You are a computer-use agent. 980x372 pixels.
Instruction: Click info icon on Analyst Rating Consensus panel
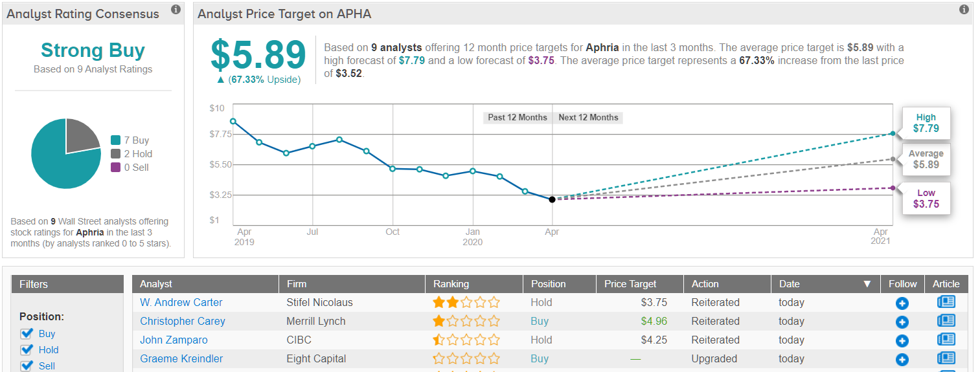click(176, 10)
